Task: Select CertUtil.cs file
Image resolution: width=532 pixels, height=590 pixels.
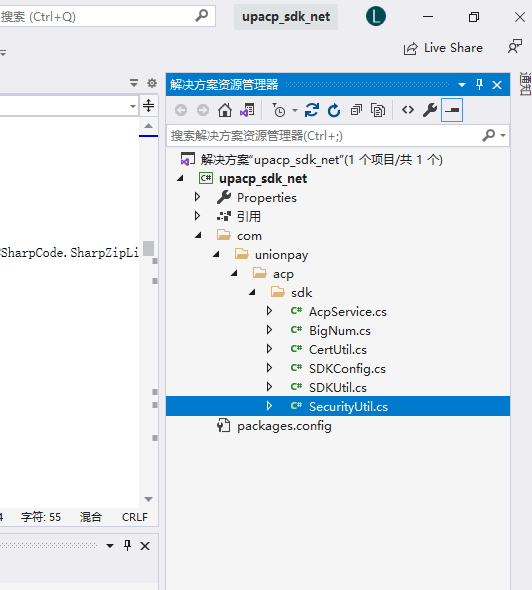Action: 337,350
